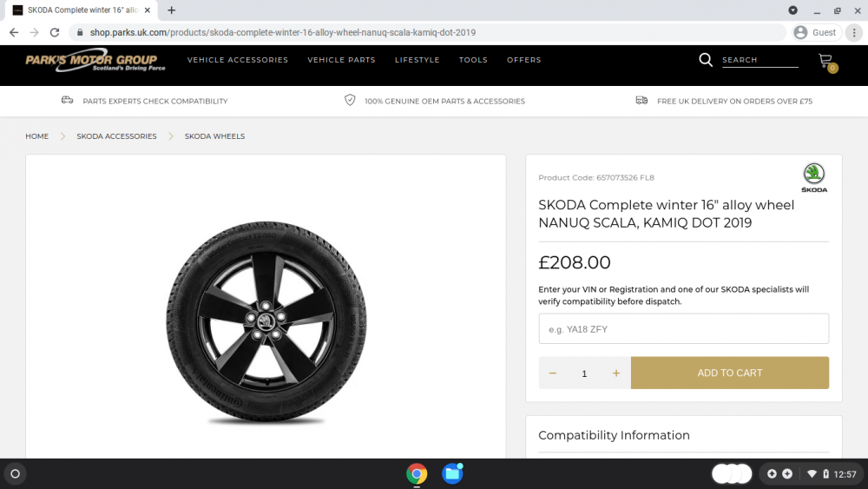
Task: Go to Skoda Accessories breadcrumb
Action: 116,136
